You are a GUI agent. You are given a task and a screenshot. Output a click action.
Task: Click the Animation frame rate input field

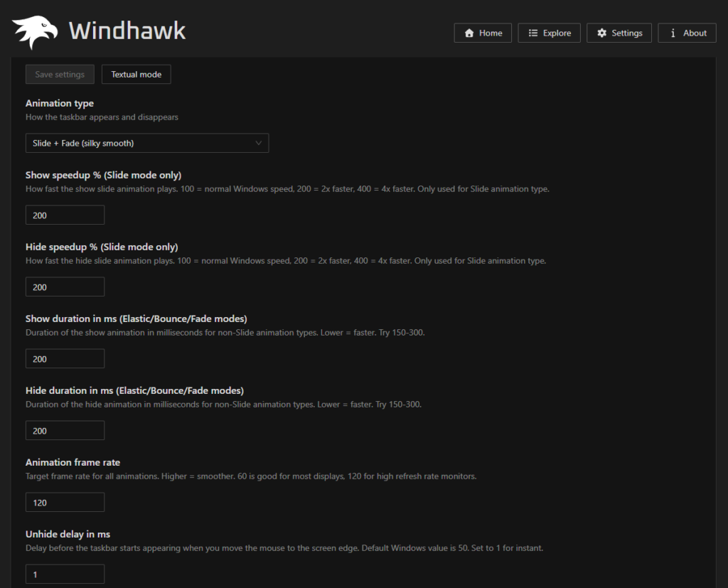pyautogui.click(x=65, y=503)
